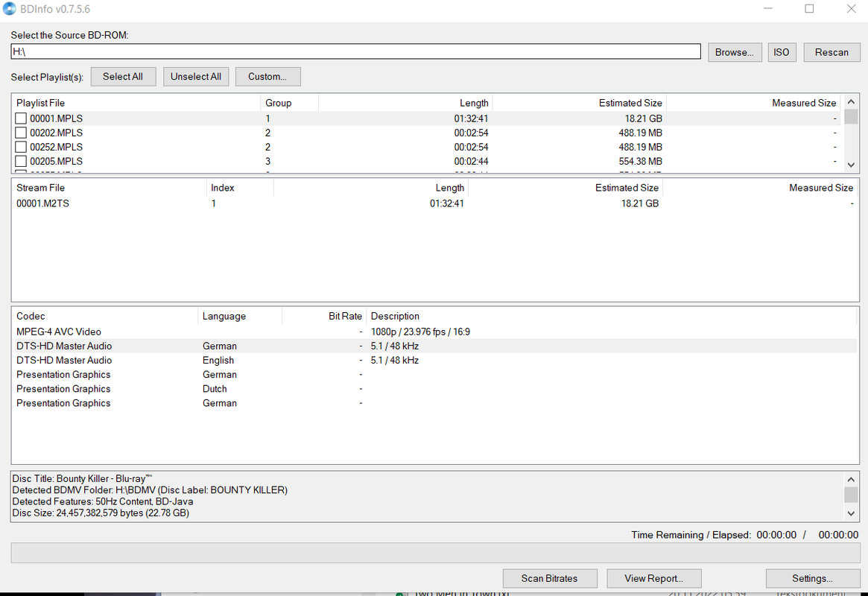
Task: Maximize the BDInfo window
Action: 809,9
